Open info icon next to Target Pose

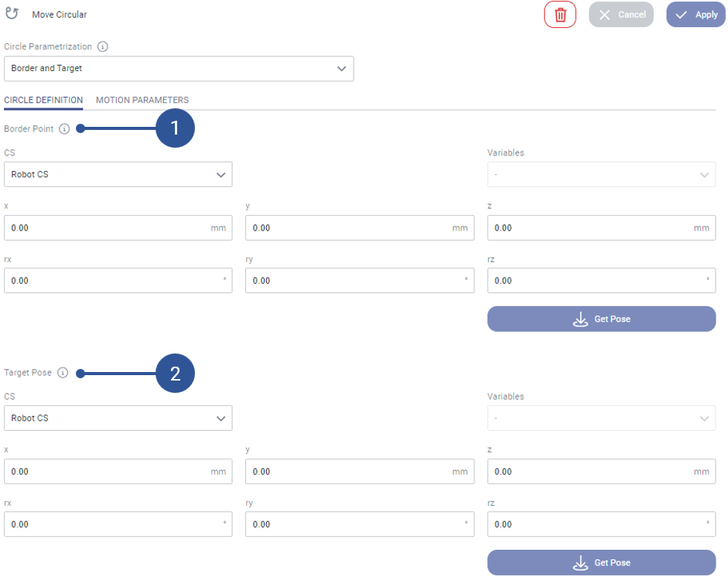pyautogui.click(x=63, y=373)
